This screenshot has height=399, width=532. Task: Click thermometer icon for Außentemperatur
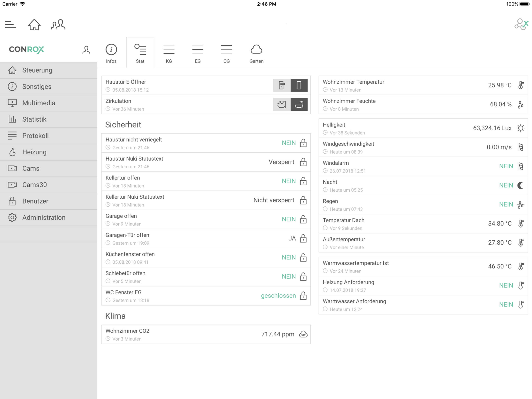(x=521, y=243)
